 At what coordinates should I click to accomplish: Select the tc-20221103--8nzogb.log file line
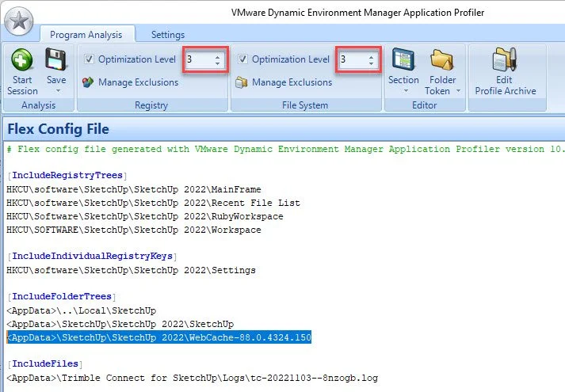[193, 378]
